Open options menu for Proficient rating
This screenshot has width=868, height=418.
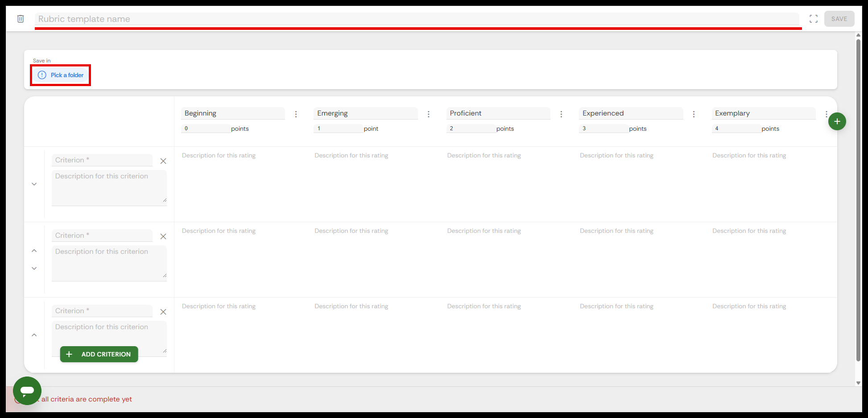pyautogui.click(x=561, y=114)
